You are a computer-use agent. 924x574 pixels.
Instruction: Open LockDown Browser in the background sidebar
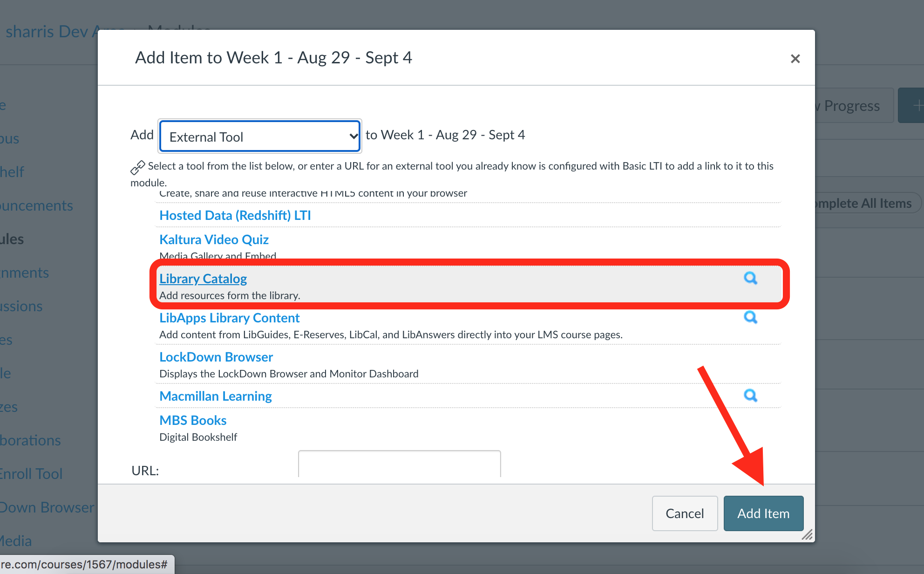pyautogui.click(x=47, y=507)
